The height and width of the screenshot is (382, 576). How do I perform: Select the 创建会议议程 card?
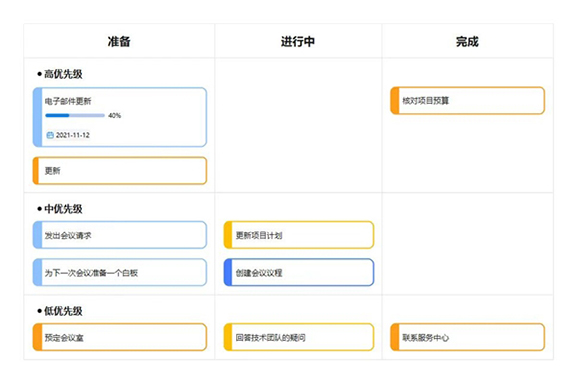tap(299, 272)
